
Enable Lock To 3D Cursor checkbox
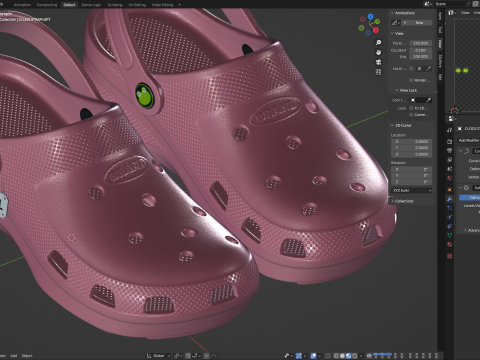pos(411,108)
